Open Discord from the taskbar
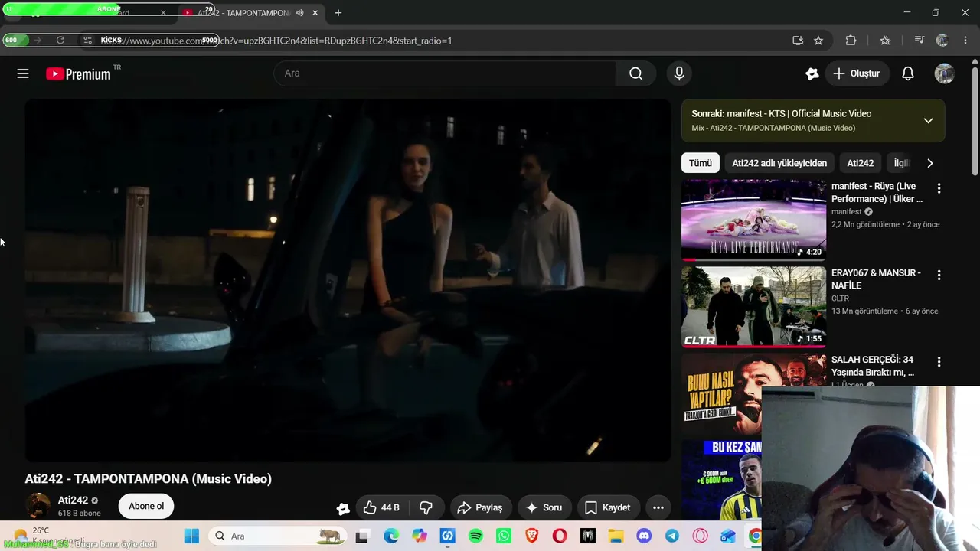This screenshot has height=551, width=980. click(x=644, y=536)
